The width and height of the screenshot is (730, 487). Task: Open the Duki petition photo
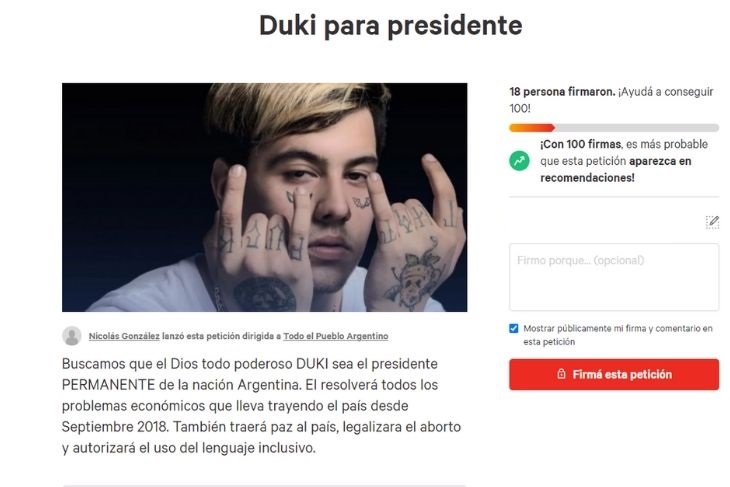(264, 197)
